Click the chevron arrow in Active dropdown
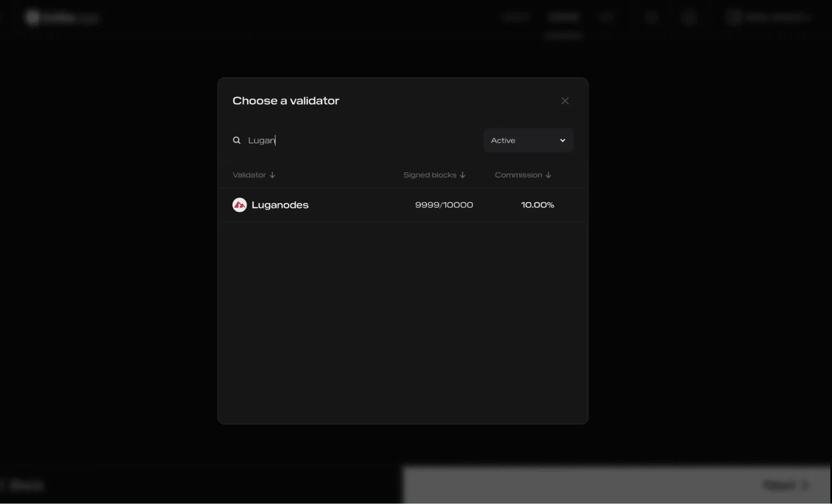Screen dimensions: 832x504 point(562,140)
